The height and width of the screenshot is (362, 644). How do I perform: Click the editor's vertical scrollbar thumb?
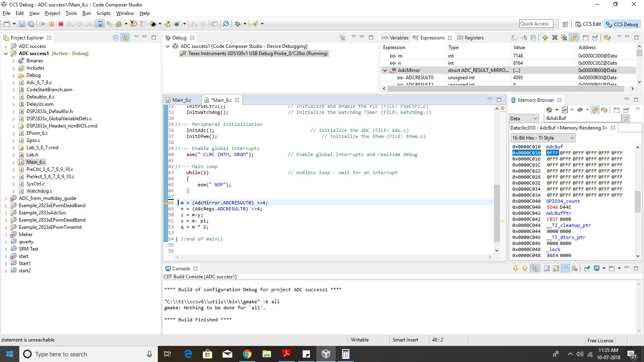(497, 213)
